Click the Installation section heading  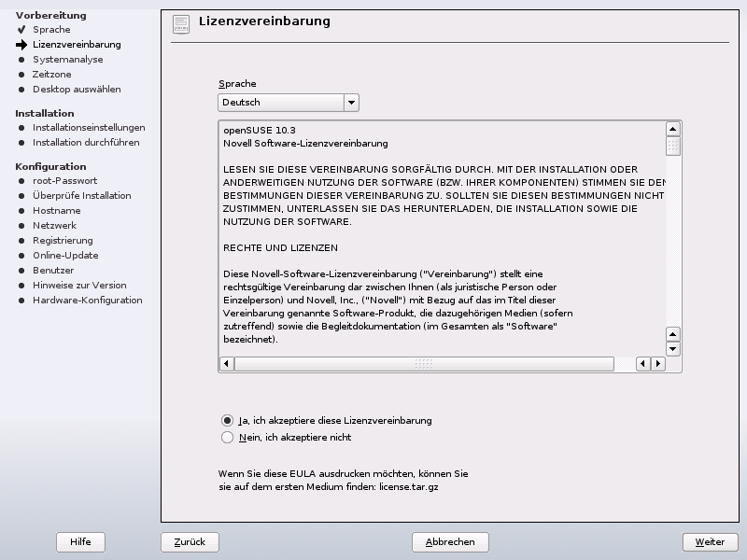point(45,113)
